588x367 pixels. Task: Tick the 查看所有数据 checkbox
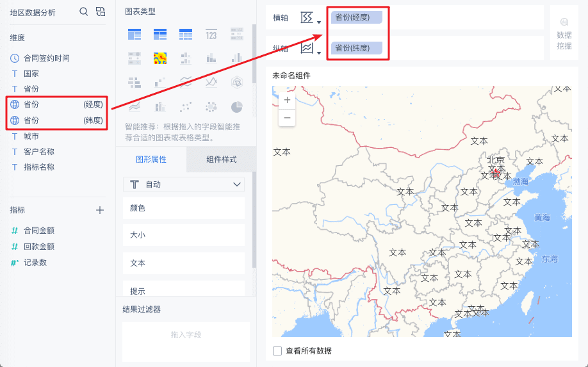coord(277,351)
